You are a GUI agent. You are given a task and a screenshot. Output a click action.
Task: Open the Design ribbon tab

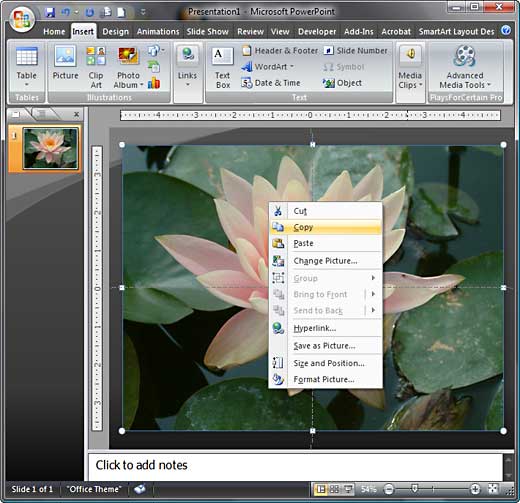tap(115, 32)
